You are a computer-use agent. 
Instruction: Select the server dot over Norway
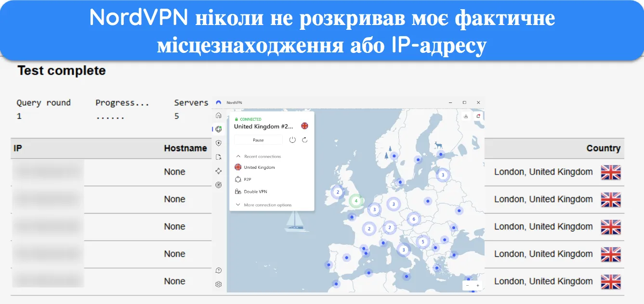(x=394, y=156)
